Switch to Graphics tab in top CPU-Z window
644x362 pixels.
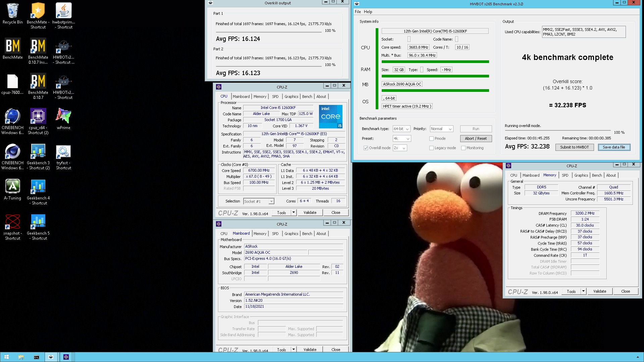[291, 97]
